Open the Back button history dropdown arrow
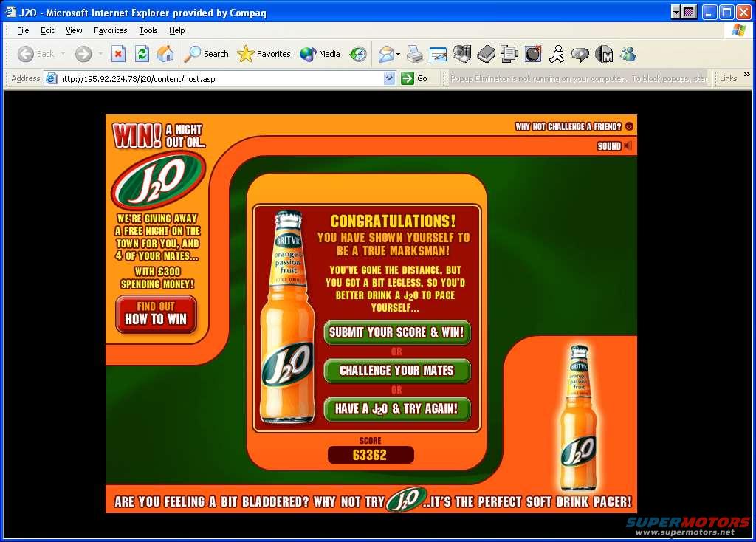 (63, 54)
